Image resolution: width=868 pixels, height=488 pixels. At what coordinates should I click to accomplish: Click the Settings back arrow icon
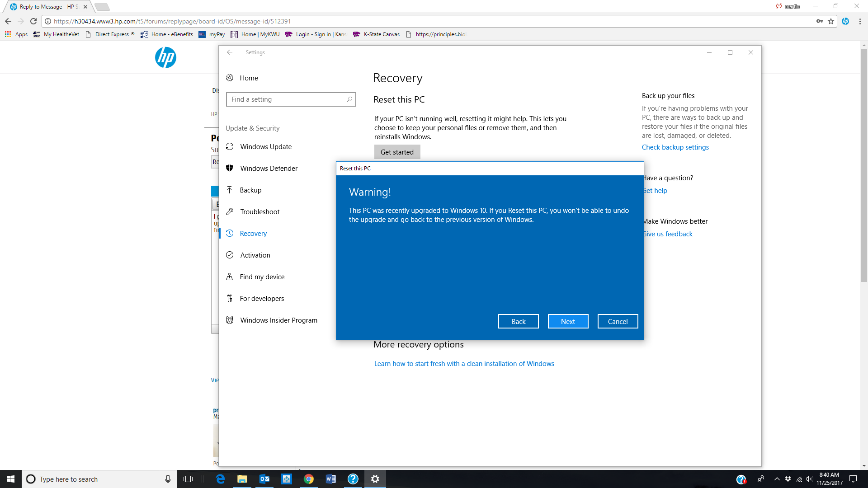pyautogui.click(x=230, y=52)
